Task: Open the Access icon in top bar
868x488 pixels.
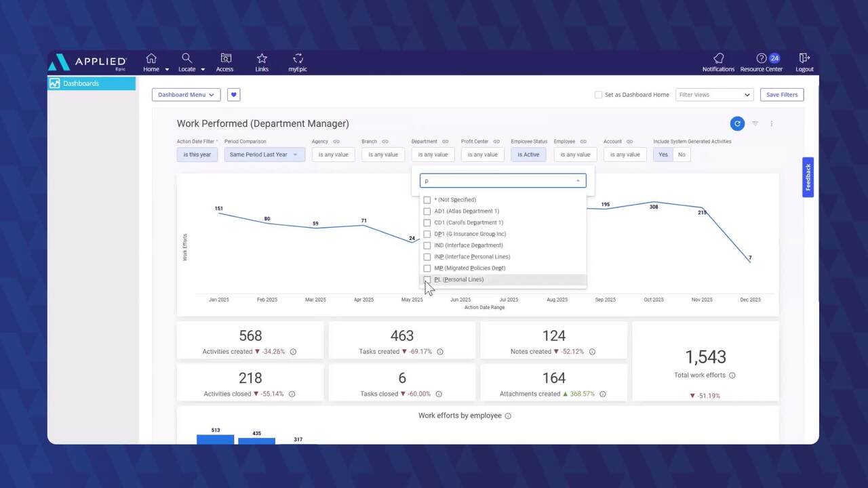Action: pos(225,59)
